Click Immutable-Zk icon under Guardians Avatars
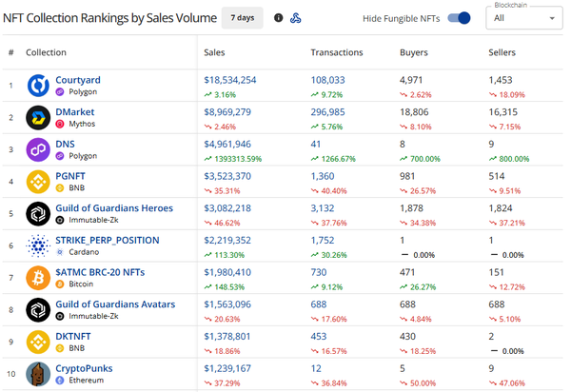 [x=60, y=316]
